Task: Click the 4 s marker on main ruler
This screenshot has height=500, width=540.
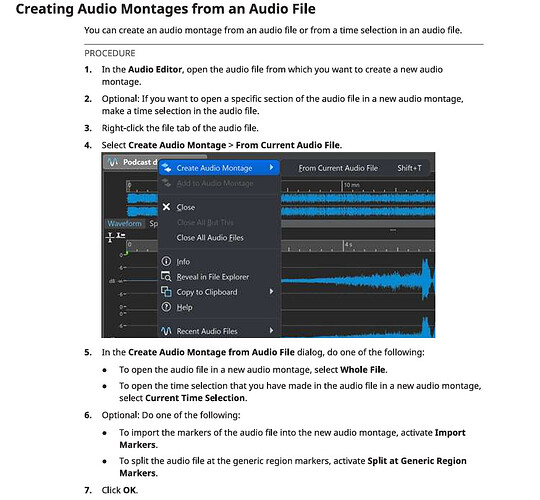Action: pos(348,244)
